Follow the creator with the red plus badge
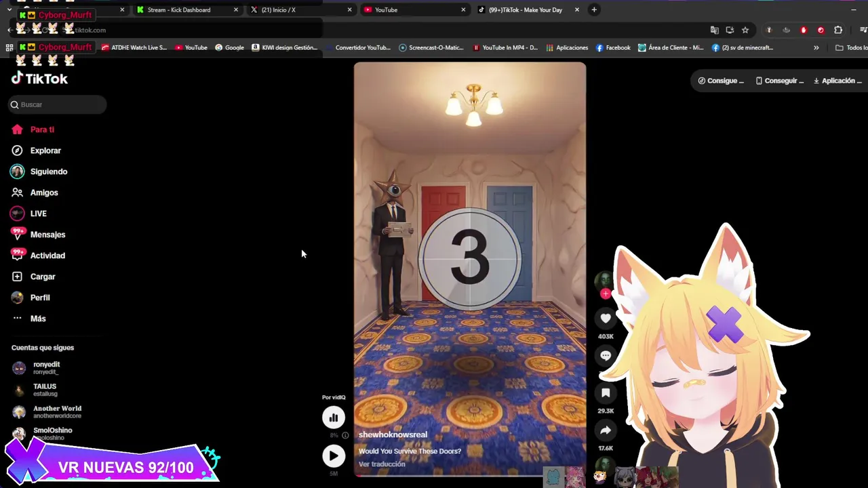Image resolution: width=868 pixels, height=488 pixels. click(605, 293)
